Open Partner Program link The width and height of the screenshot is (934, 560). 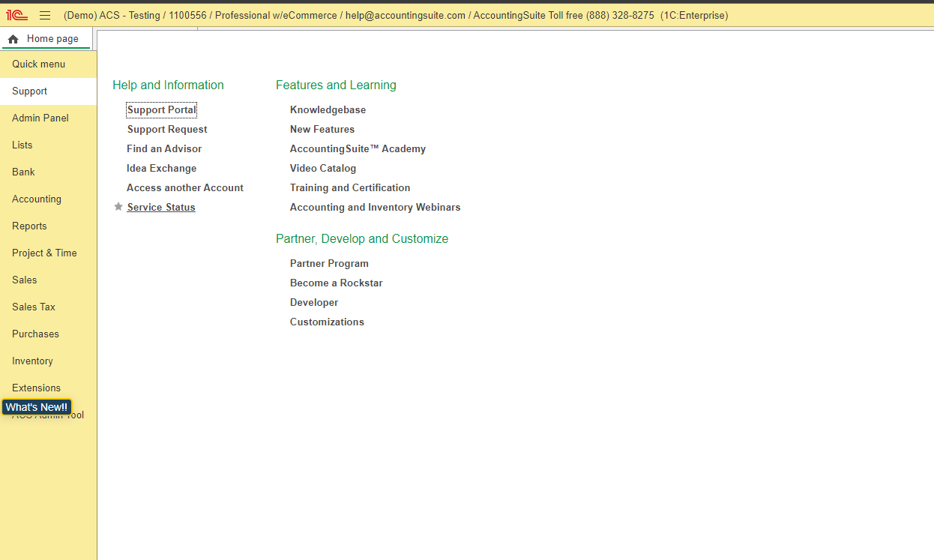(x=329, y=264)
